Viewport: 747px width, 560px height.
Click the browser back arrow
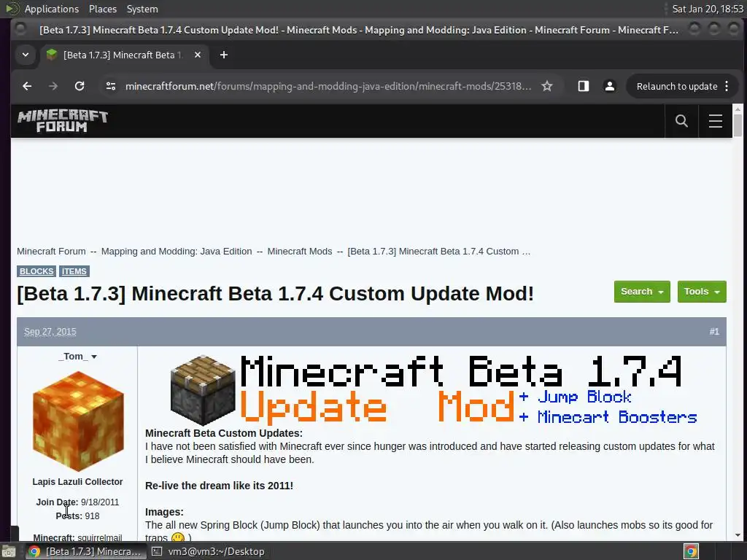click(x=27, y=86)
